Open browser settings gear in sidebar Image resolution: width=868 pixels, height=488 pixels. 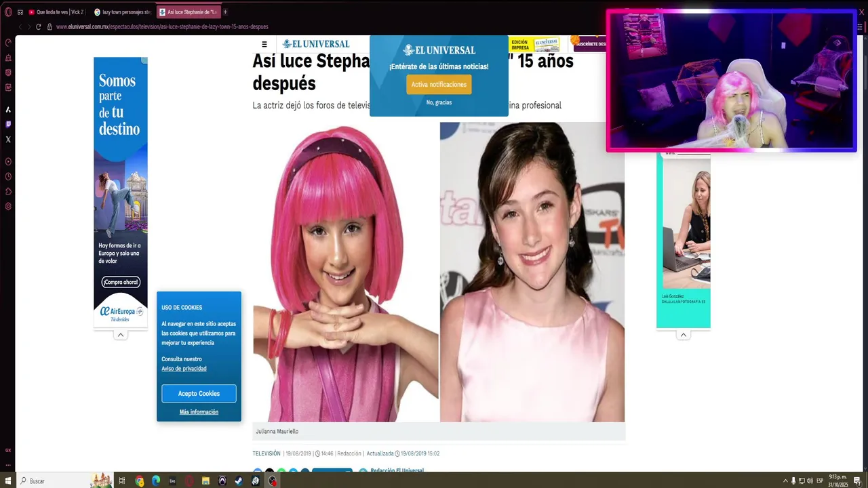[x=8, y=206]
